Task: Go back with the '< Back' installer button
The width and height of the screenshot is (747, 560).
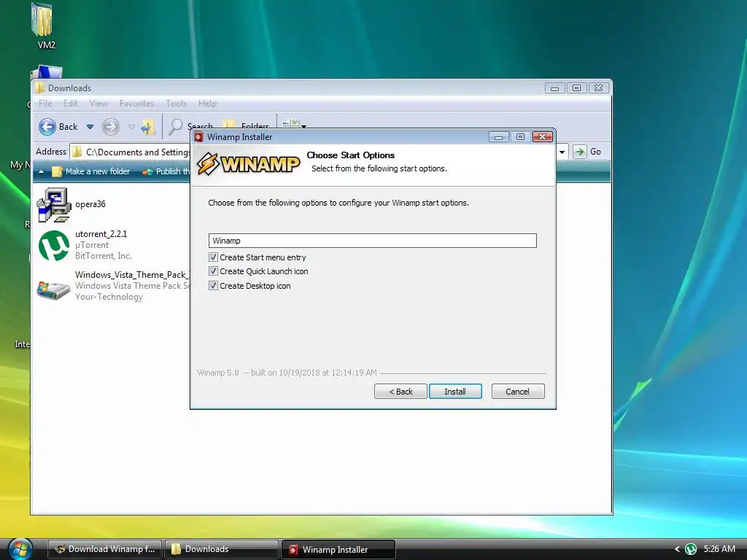Action: coord(400,392)
